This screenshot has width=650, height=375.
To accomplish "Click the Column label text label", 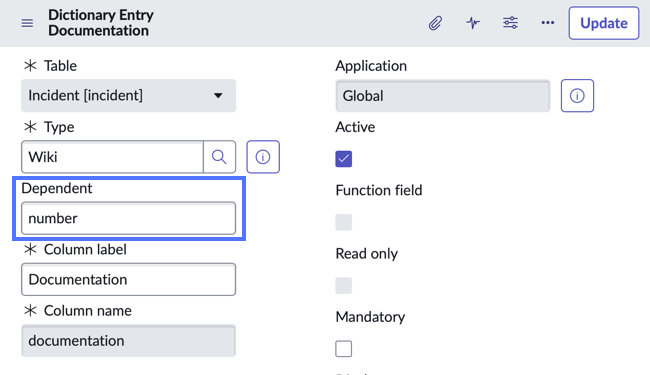I will 85,249.
